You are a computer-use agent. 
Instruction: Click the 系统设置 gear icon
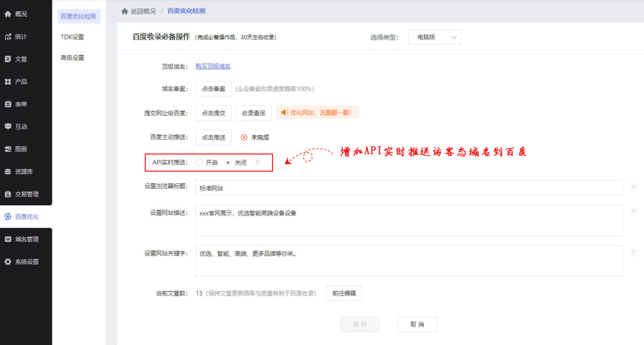8,261
